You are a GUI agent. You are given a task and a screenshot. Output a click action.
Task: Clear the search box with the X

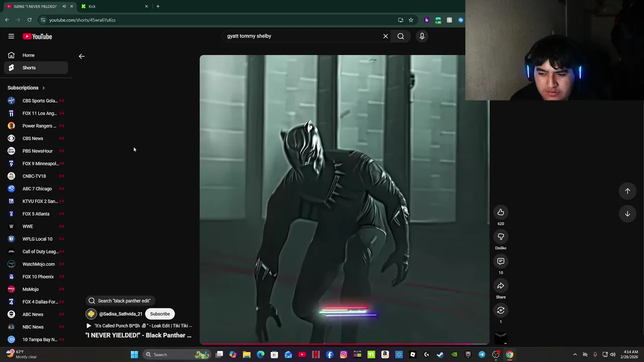385,36
